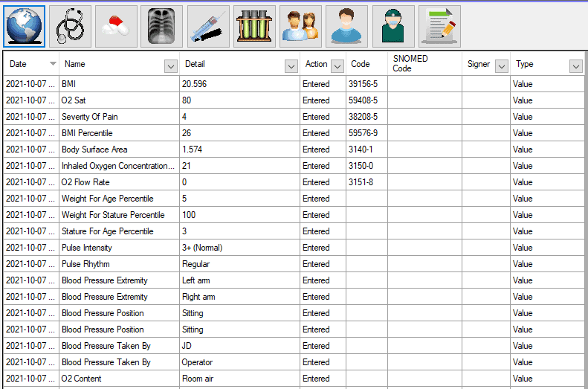The image size is (588, 389).
Task: Click code 59576-9
Action: (x=363, y=133)
